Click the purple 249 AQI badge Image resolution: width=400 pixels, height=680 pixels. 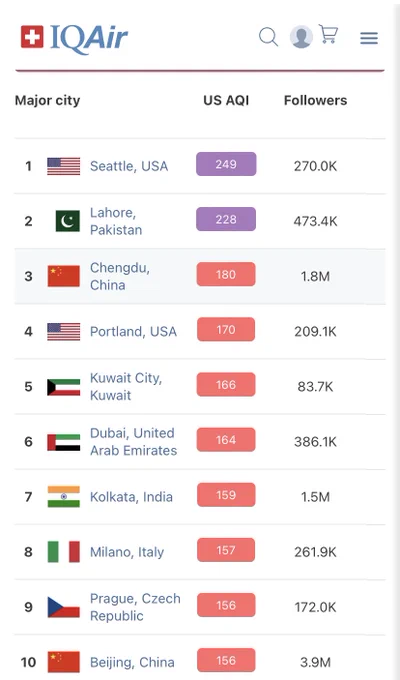click(226, 164)
